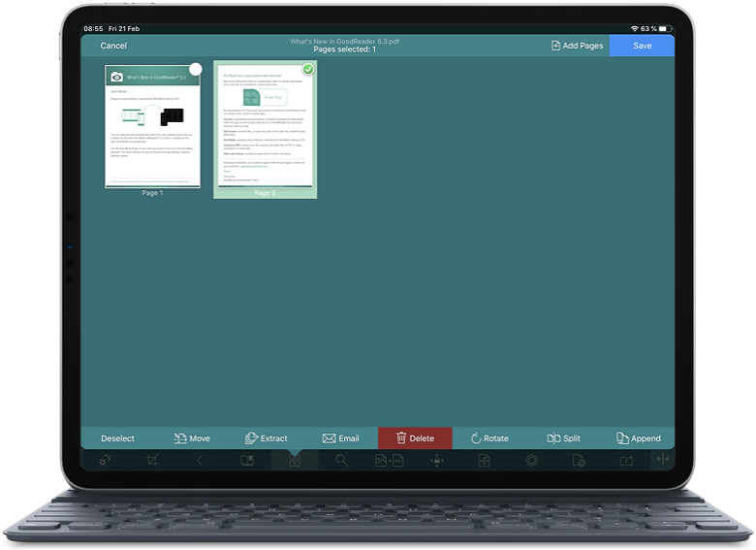Extract the selected page
Image resolution: width=756 pixels, height=550 pixels.
pyautogui.click(x=266, y=438)
